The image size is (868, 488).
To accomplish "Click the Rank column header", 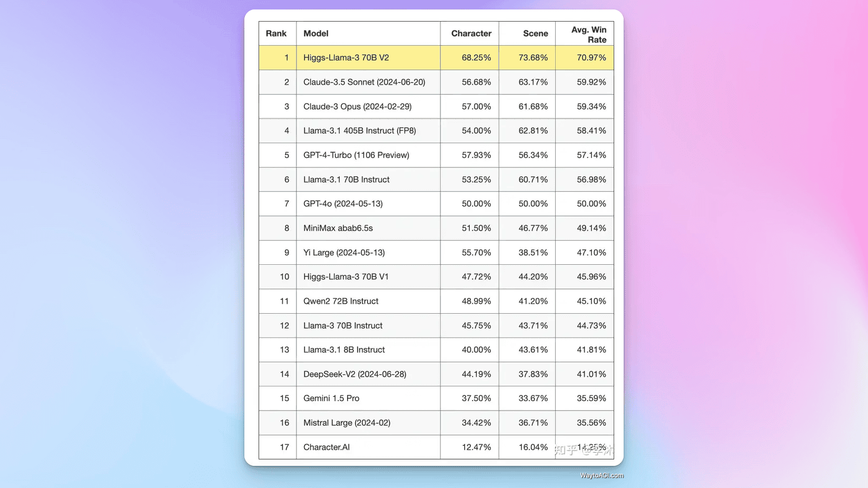I will pos(276,34).
